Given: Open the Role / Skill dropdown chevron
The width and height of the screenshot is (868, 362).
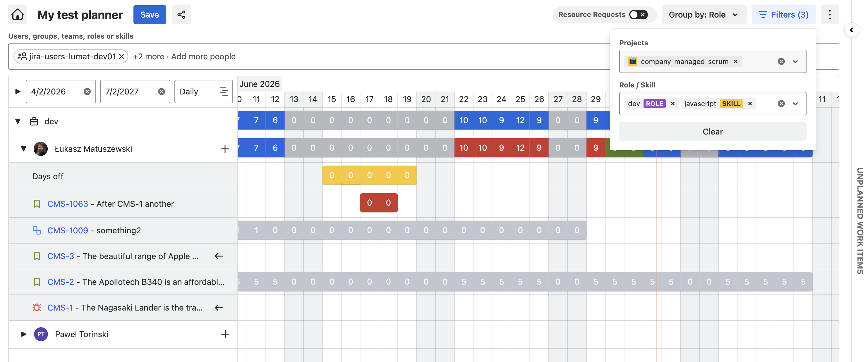Looking at the screenshot, I should pyautogui.click(x=795, y=104).
